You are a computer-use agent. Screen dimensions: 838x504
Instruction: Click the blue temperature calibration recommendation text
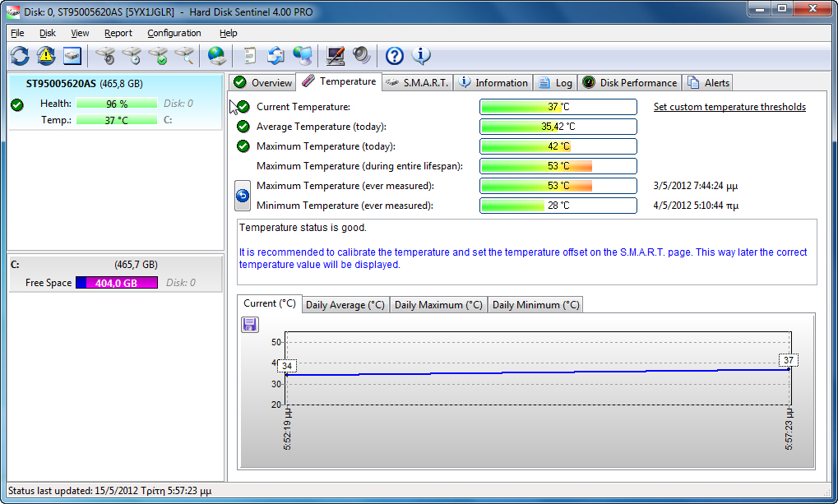point(523,258)
